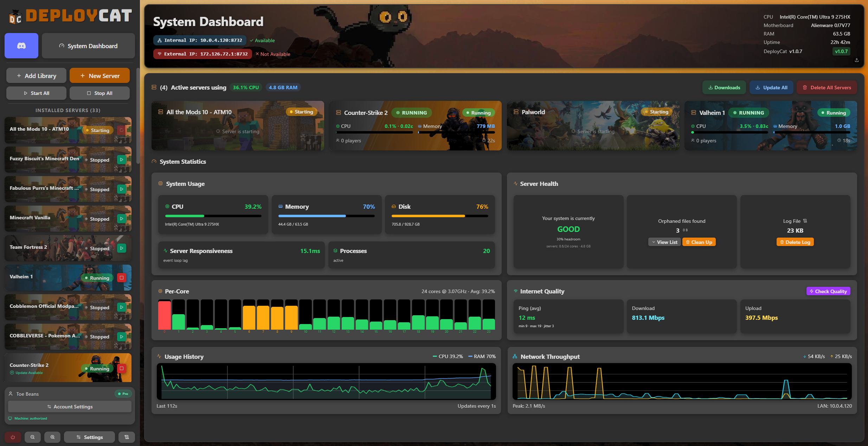Screen dimensions: 868x446
Task: Click Start All servers
Action: [36, 93]
